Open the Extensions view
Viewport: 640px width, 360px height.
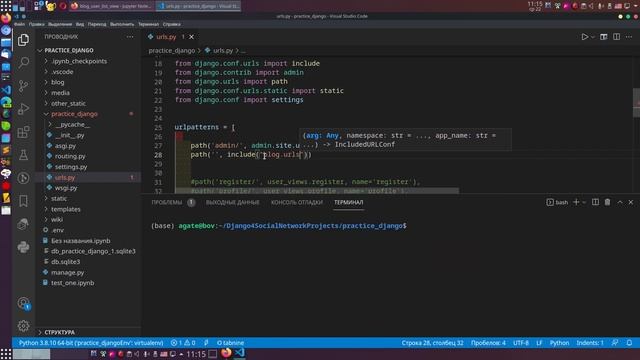[23, 132]
